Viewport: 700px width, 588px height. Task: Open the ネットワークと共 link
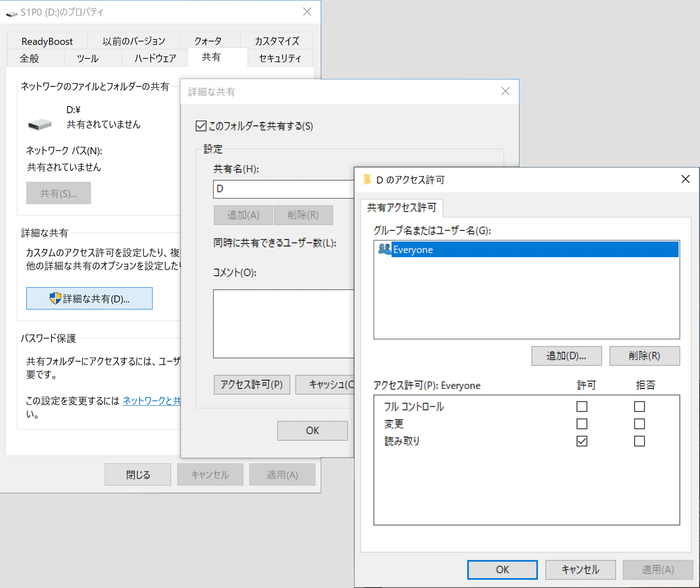pyautogui.click(x=151, y=401)
